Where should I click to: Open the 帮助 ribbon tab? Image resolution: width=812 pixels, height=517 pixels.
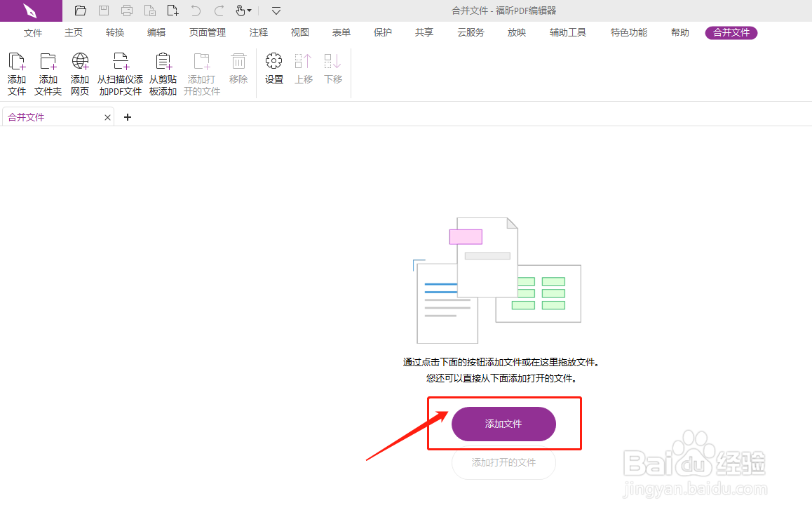pyautogui.click(x=680, y=33)
